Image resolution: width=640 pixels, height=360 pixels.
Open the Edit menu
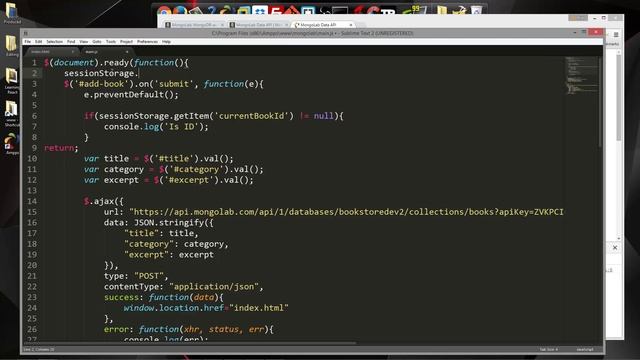(38, 42)
